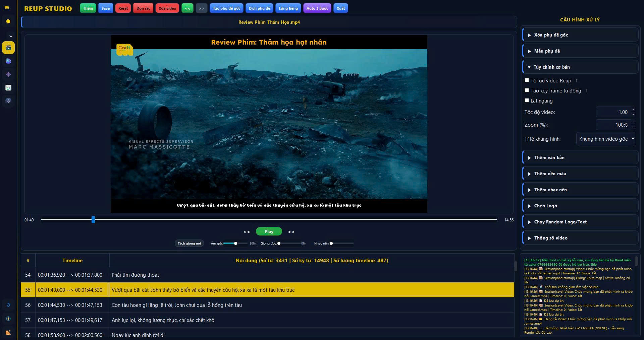Expand sidebar with double-chevron icon
This screenshot has width=644, height=340.
click(x=11, y=36)
